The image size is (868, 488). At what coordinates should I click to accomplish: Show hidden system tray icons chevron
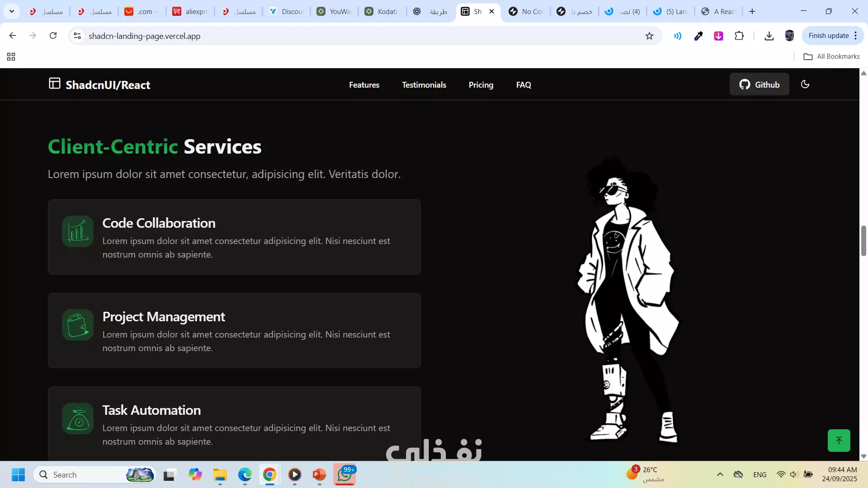tap(720, 474)
